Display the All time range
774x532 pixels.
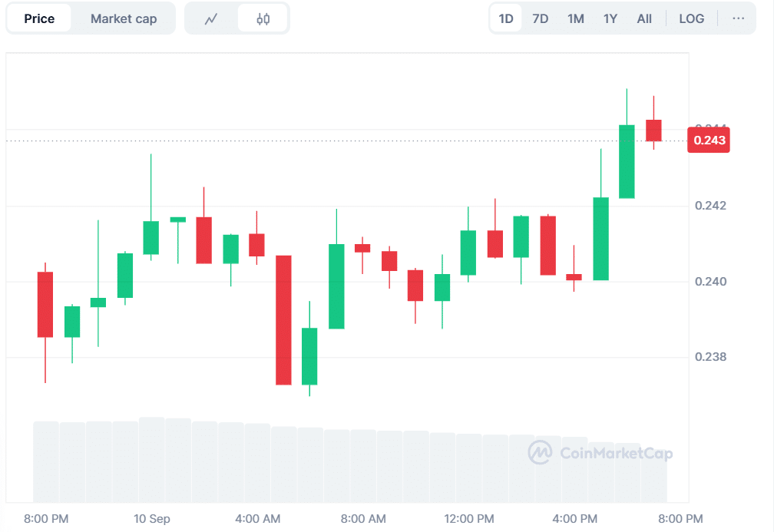[x=644, y=18]
